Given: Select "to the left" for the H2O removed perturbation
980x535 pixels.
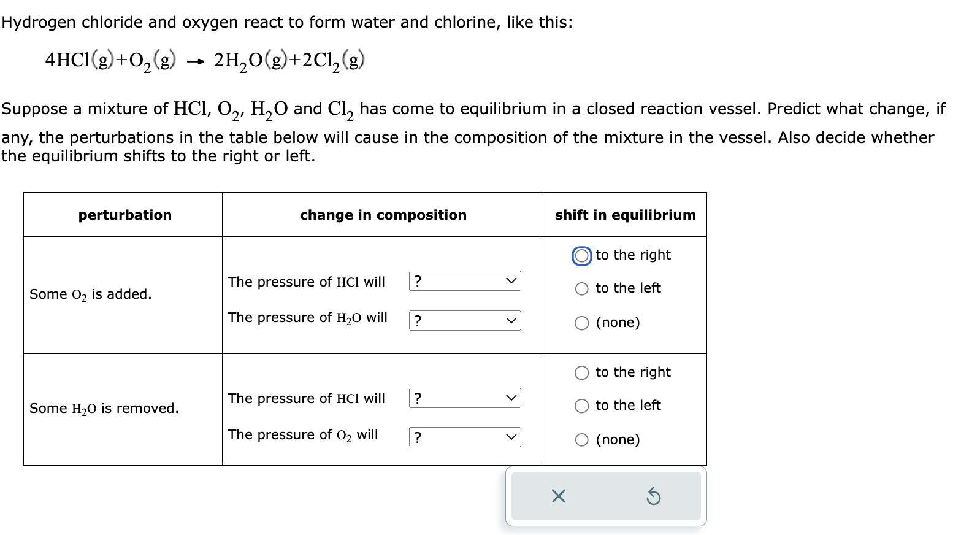Looking at the screenshot, I should point(581,406).
